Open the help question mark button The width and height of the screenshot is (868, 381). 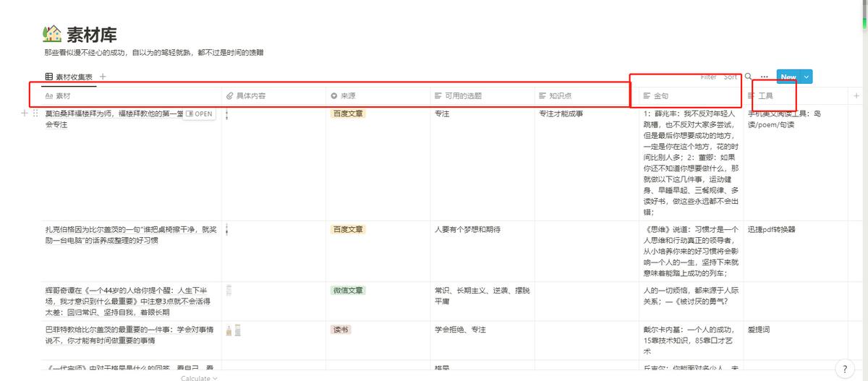click(x=844, y=369)
